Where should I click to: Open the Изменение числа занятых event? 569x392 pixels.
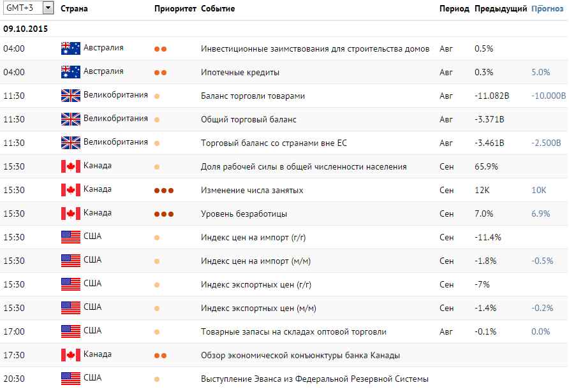point(252,190)
